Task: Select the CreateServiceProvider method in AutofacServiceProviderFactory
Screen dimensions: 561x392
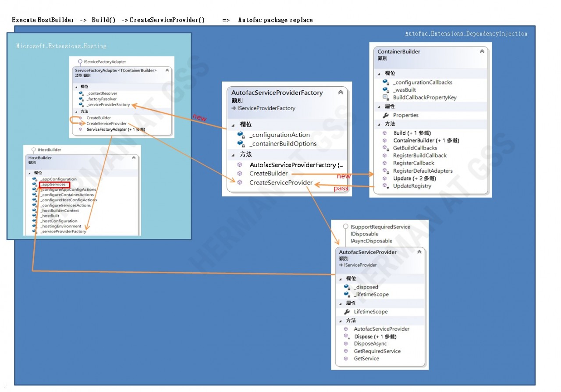Action: click(281, 182)
